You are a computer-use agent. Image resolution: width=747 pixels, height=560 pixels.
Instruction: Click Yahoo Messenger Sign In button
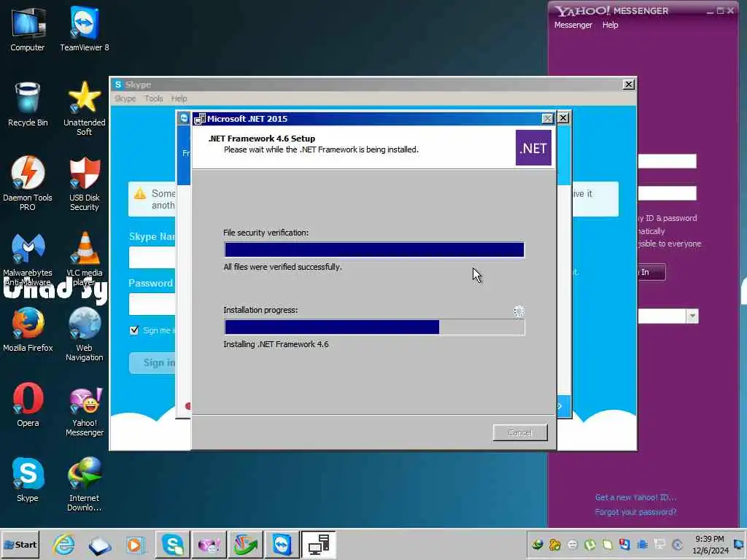651,272
